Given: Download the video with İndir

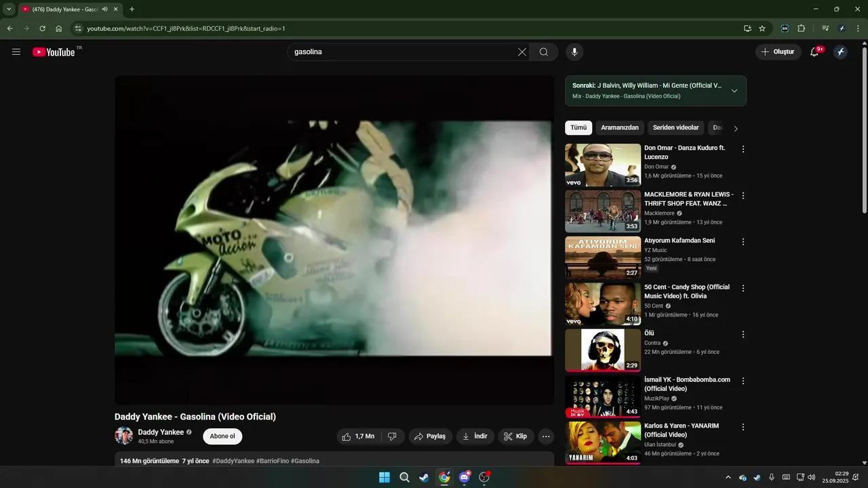Looking at the screenshot, I should pos(475,436).
